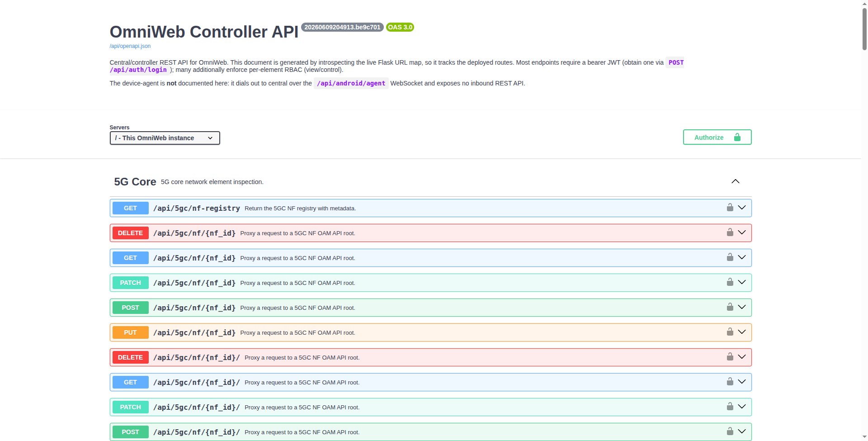
Task: Click the scrollbar up arrow
Action: [x=864, y=3]
